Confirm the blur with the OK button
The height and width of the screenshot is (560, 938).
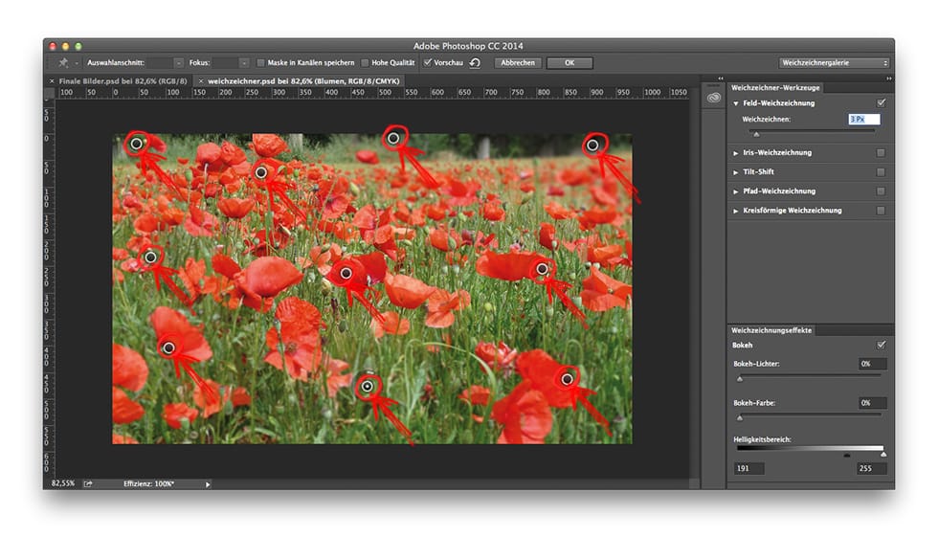coord(569,63)
